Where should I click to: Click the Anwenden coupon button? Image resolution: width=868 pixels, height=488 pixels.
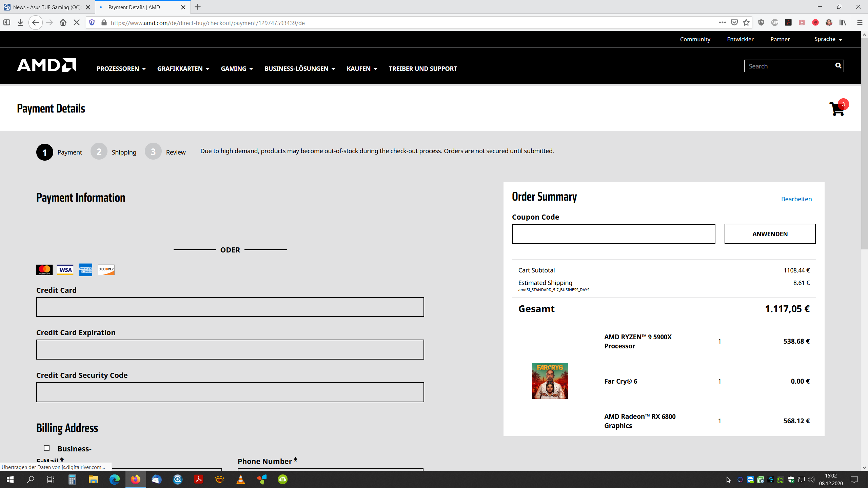point(770,234)
